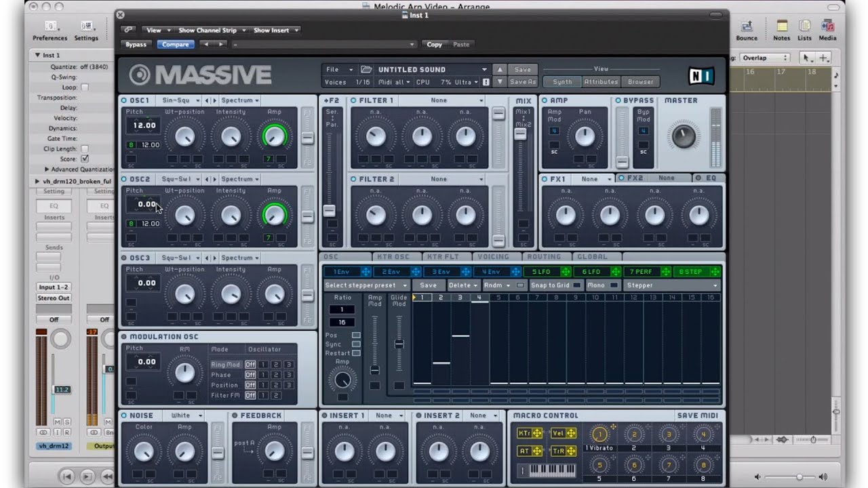This screenshot has height=488, width=868.
Task: Click the KTr macro cross handle
Action: (x=537, y=433)
